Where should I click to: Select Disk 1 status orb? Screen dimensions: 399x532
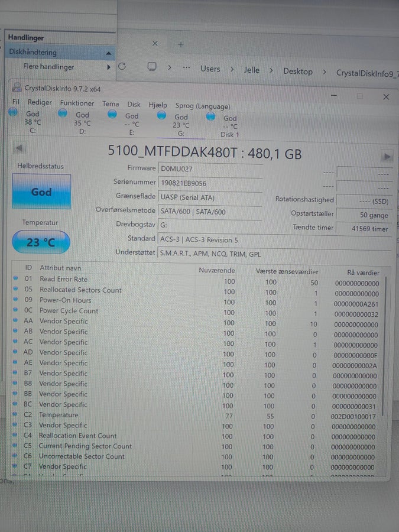(x=210, y=116)
